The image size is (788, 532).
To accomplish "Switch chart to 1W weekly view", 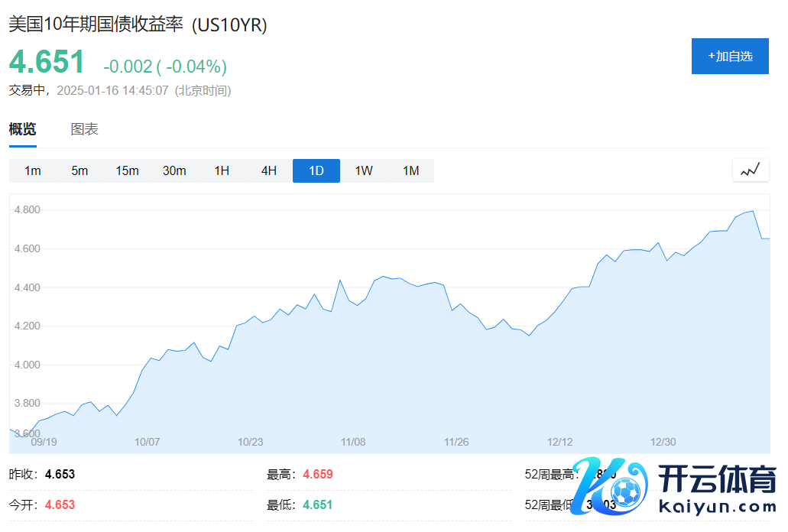I will [364, 170].
